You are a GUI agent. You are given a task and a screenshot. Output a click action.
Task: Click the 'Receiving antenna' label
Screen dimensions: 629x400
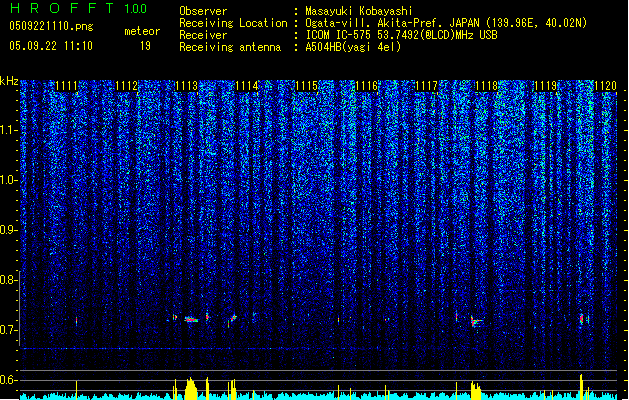point(230,47)
